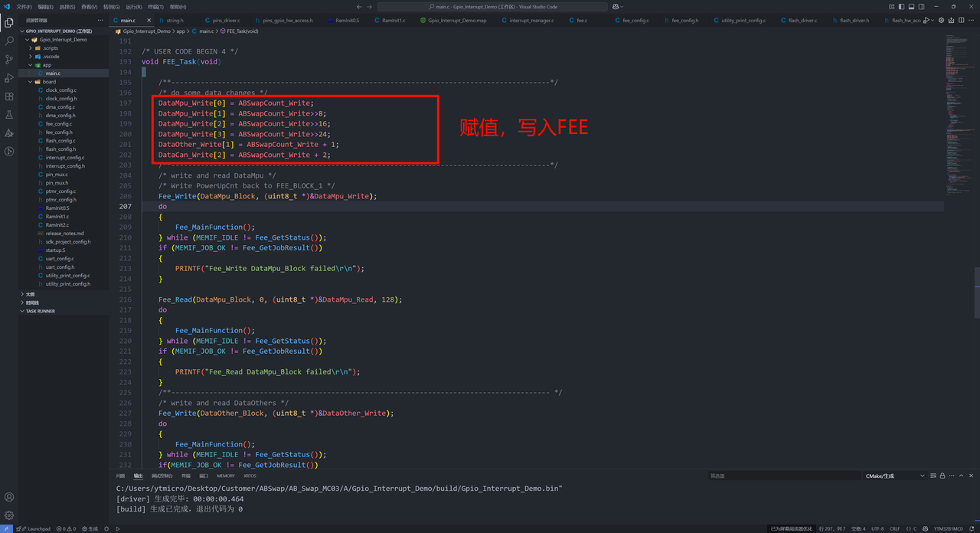This screenshot has width=980, height=533.
Task: Open fee_config.c in the file tree
Action: pos(59,123)
